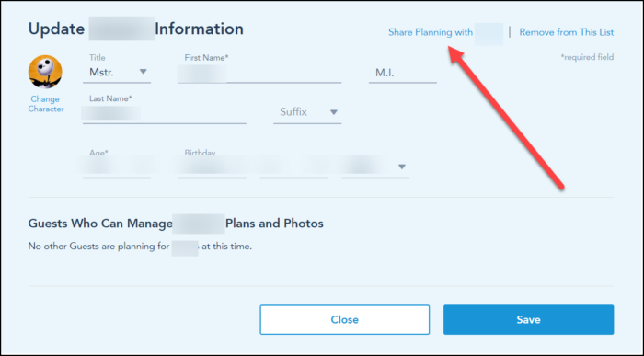The width and height of the screenshot is (644, 356).
Task: Expand the Suffix dropdown arrow
Action: tap(333, 112)
